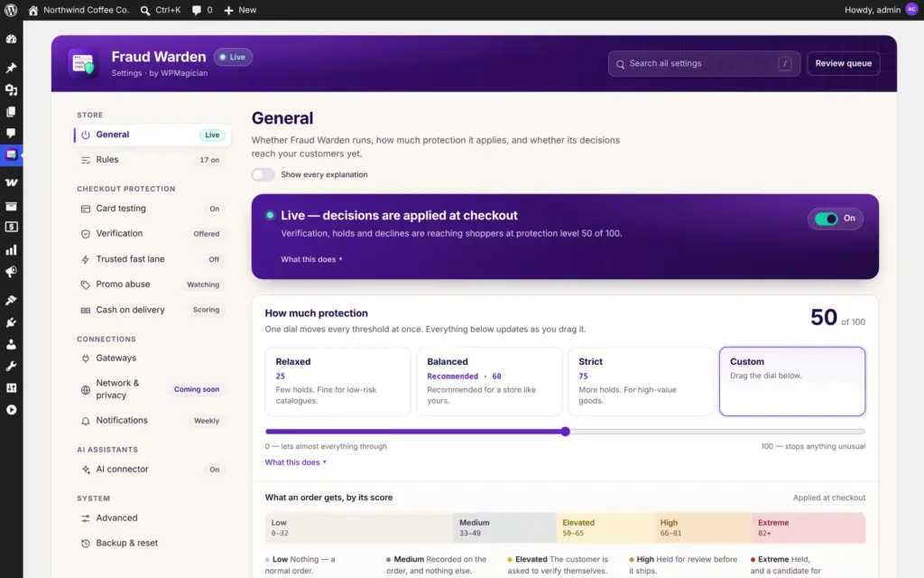The image size is (924, 578).
Task: Open Marketing megaphone icon
Action: click(x=11, y=272)
